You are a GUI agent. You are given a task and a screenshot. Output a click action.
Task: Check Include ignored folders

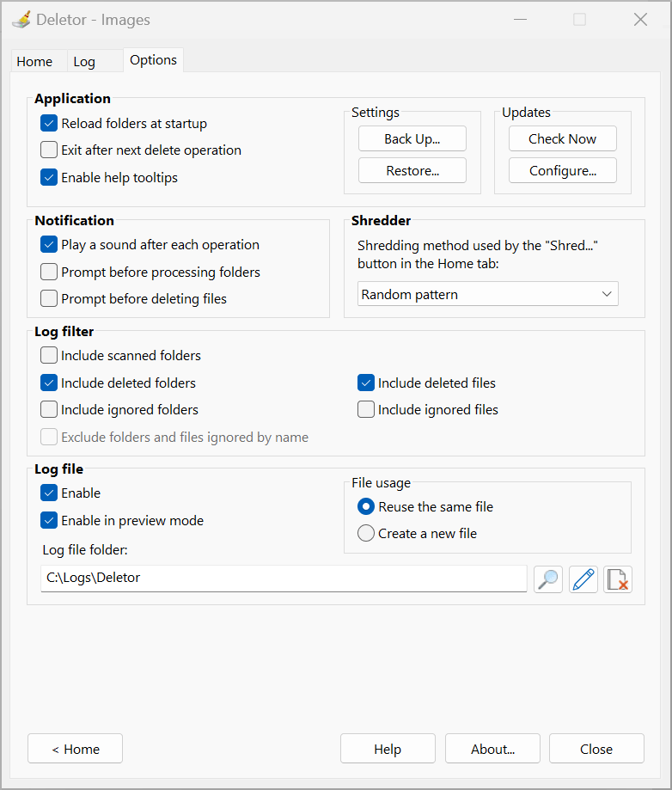(49, 409)
